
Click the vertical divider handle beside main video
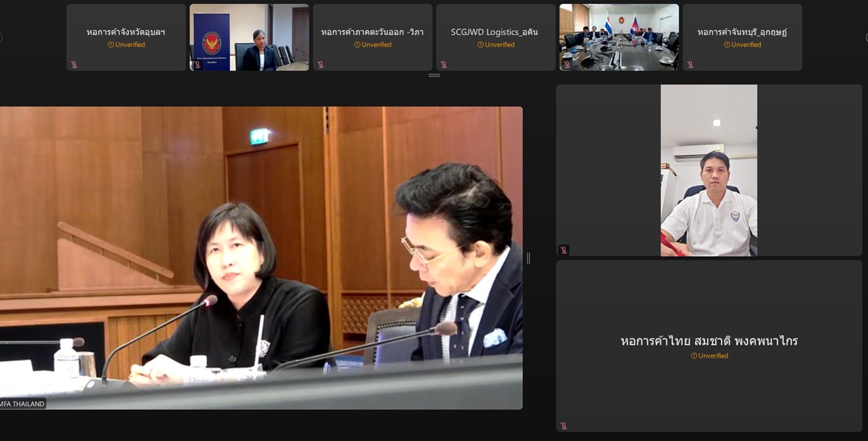(x=528, y=258)
